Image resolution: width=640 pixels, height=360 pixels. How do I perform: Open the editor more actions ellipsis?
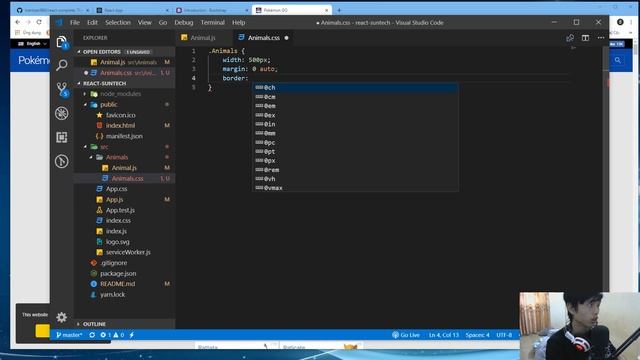tap(601, 38)
